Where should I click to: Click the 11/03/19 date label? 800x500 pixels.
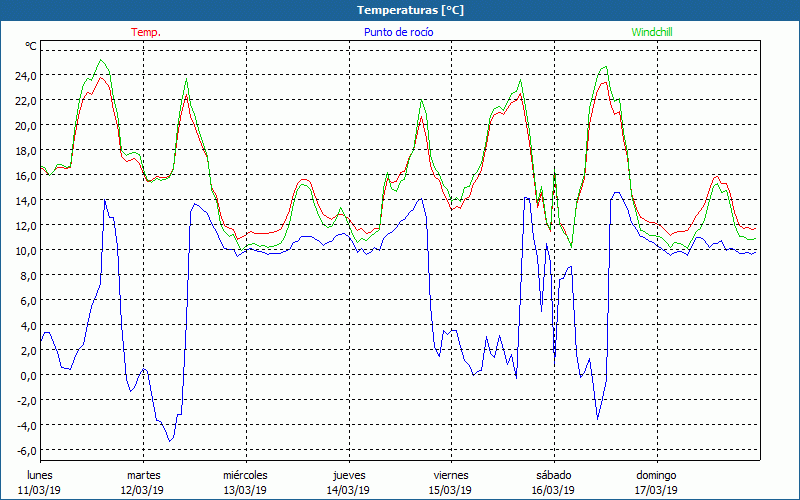(40, 490)
